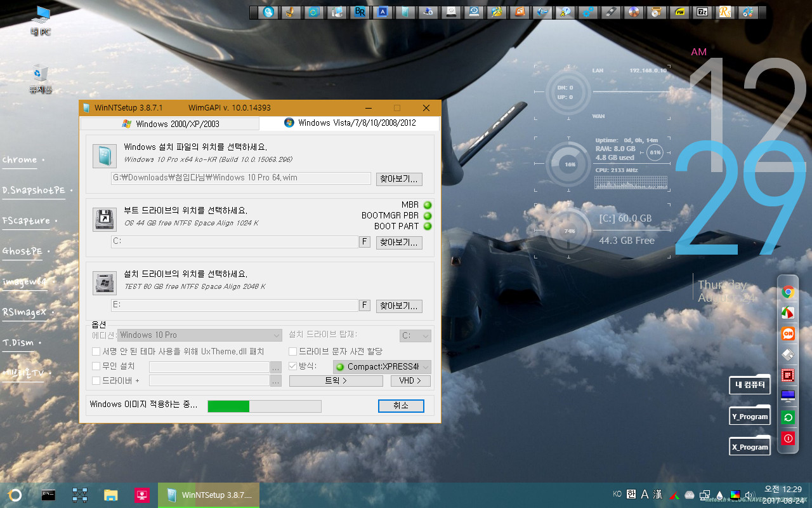
Task: Launch the BR icon in top launcher bar
Action: click(x=360, y=12)
